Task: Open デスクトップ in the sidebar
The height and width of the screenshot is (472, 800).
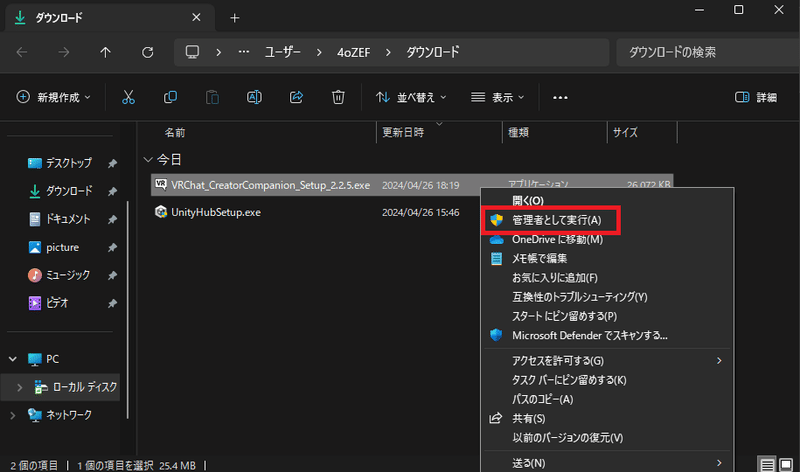Action: pos(60,163)
